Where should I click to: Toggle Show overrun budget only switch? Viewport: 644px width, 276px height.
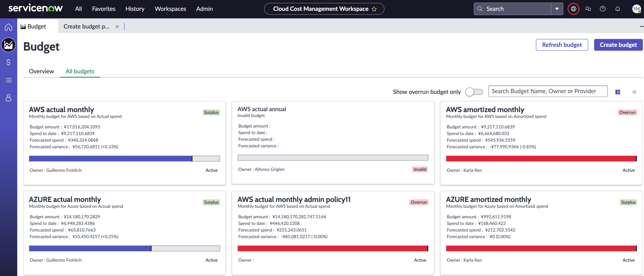click(474, 92)
